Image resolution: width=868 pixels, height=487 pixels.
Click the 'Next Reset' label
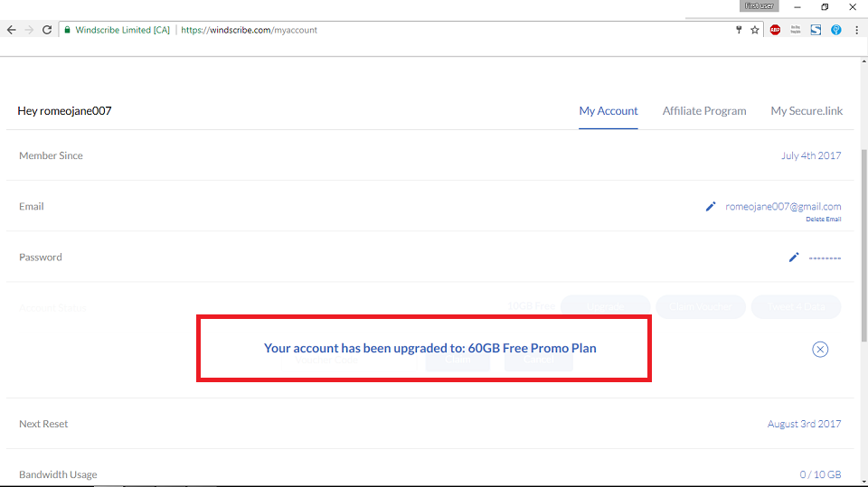tap(43, 424)
